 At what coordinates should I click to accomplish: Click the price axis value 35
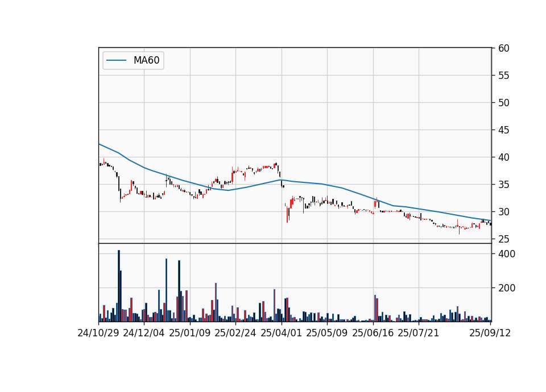(x=503, y=184)
